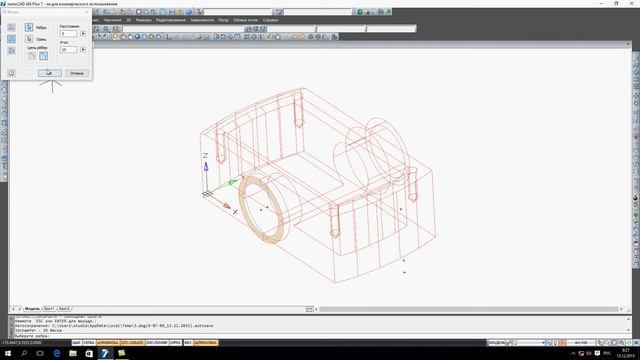Open Windows taskbar search
The width and height of the screenshot is (640, 360).
[x=24, y=353]
